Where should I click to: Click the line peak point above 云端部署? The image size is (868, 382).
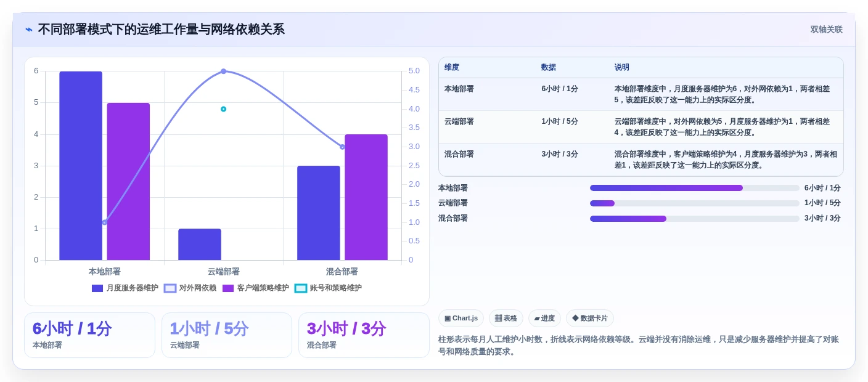[223, 71]
